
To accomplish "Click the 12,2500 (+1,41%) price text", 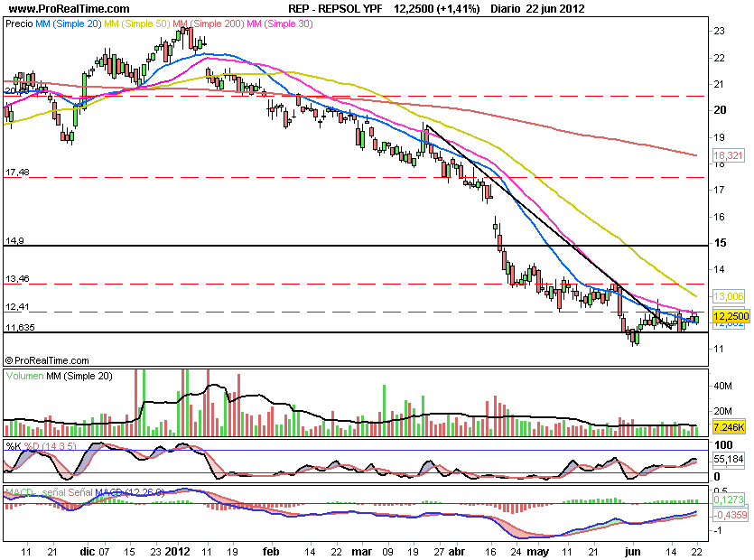I will click(x=437, y=9).
